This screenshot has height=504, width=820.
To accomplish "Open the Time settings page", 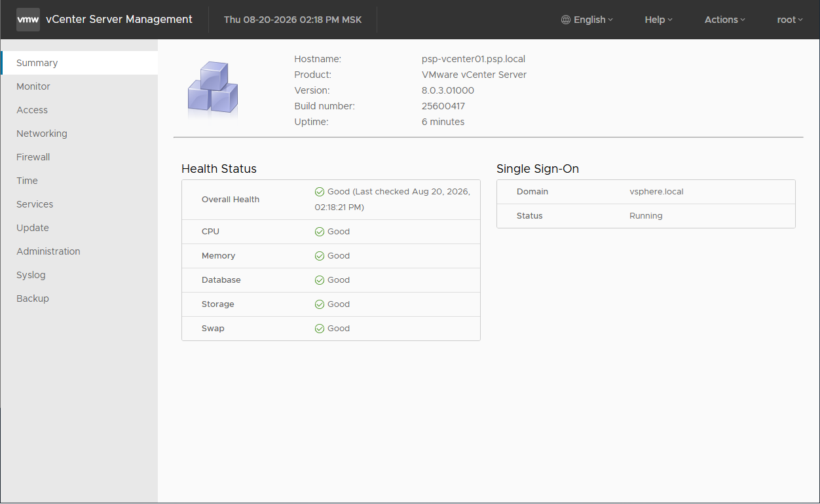I will 79,181.
